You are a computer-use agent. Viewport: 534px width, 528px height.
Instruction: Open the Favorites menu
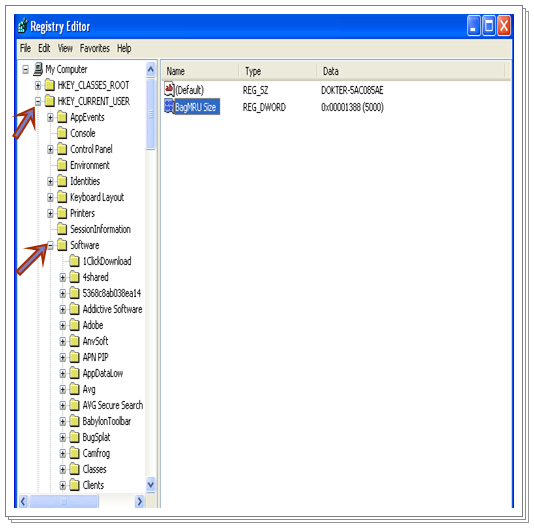click(95, 48)
